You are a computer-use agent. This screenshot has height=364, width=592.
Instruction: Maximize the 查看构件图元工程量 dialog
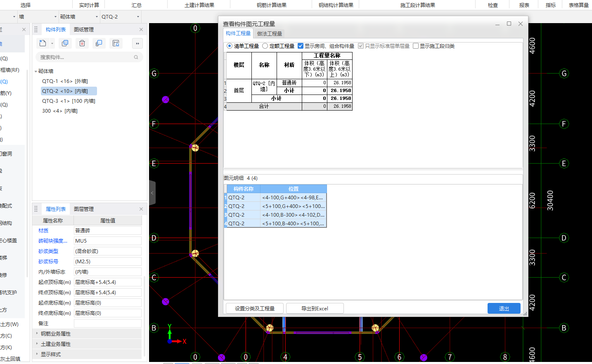pyautogui.click(x=509, y=24)
